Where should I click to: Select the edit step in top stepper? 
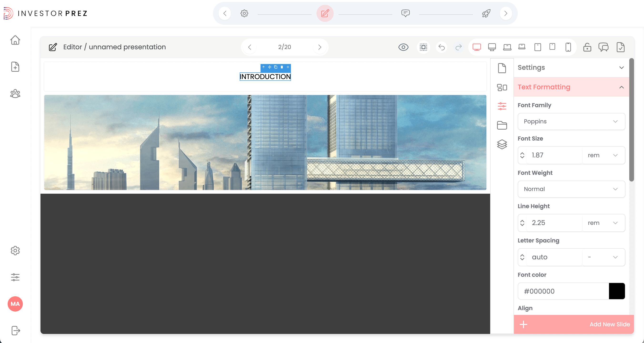point(325,13)
